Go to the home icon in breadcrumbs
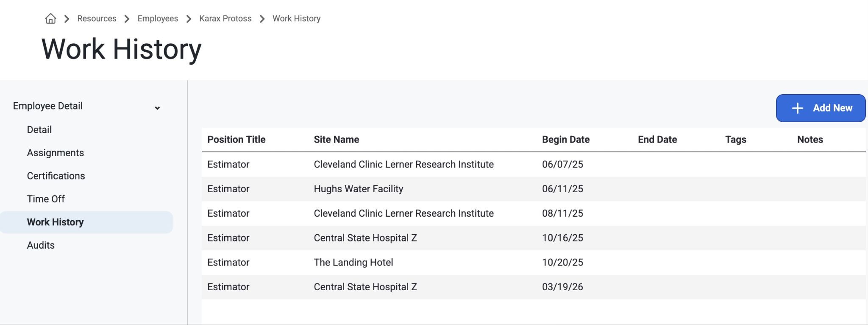 [50, 19]
